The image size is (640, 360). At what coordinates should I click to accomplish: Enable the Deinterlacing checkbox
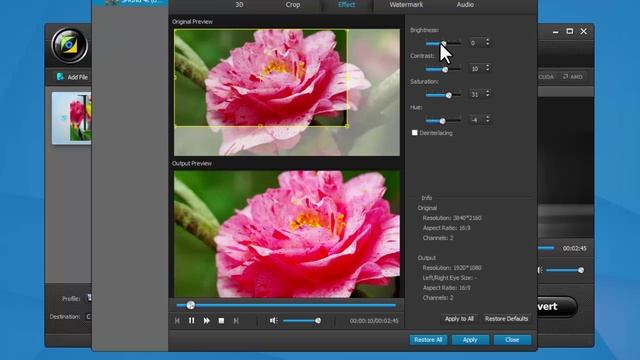click(x=415, y=133)
